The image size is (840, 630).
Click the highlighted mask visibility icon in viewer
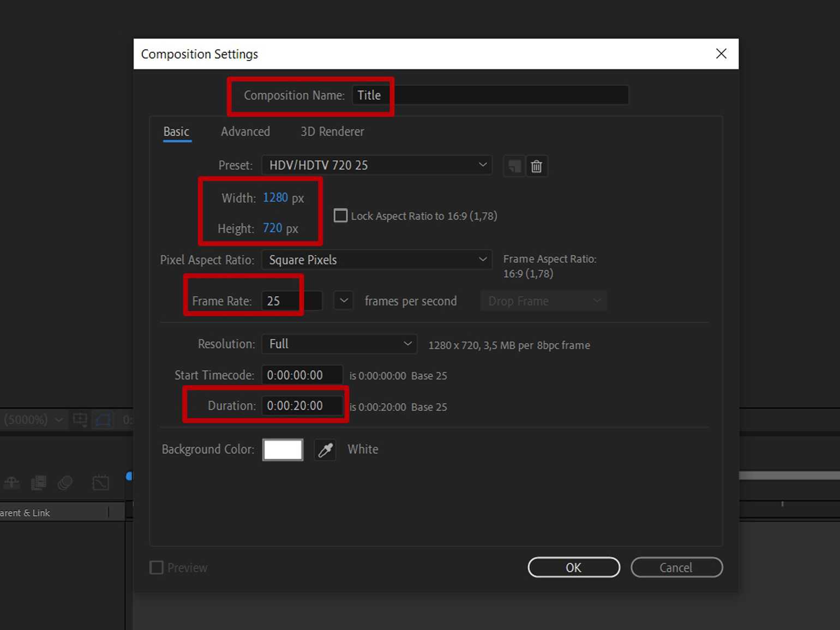103,419
